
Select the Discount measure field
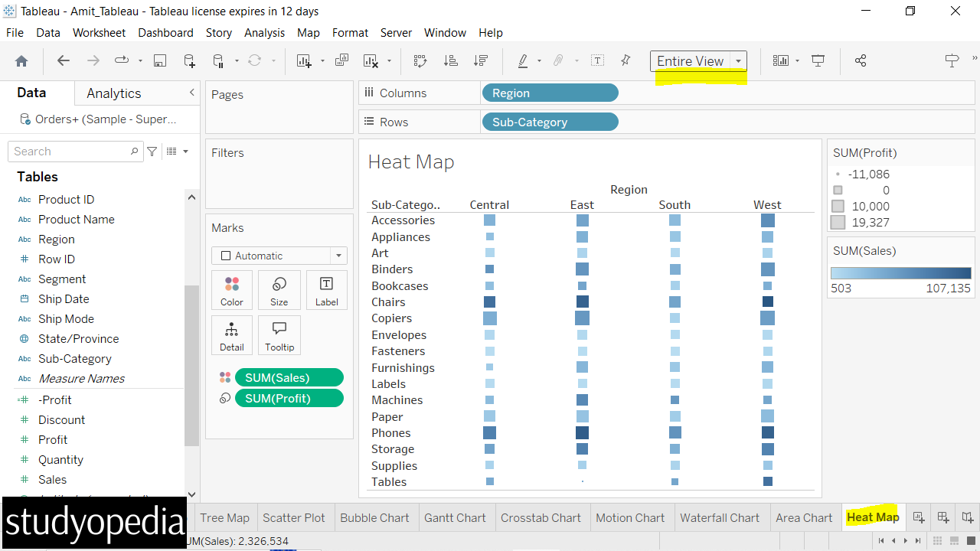click(62, 420)
